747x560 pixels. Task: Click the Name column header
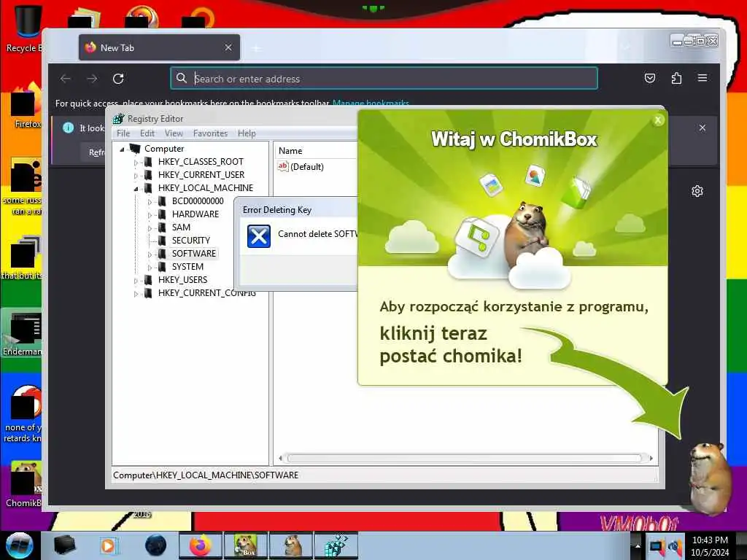tap(315, 150)
